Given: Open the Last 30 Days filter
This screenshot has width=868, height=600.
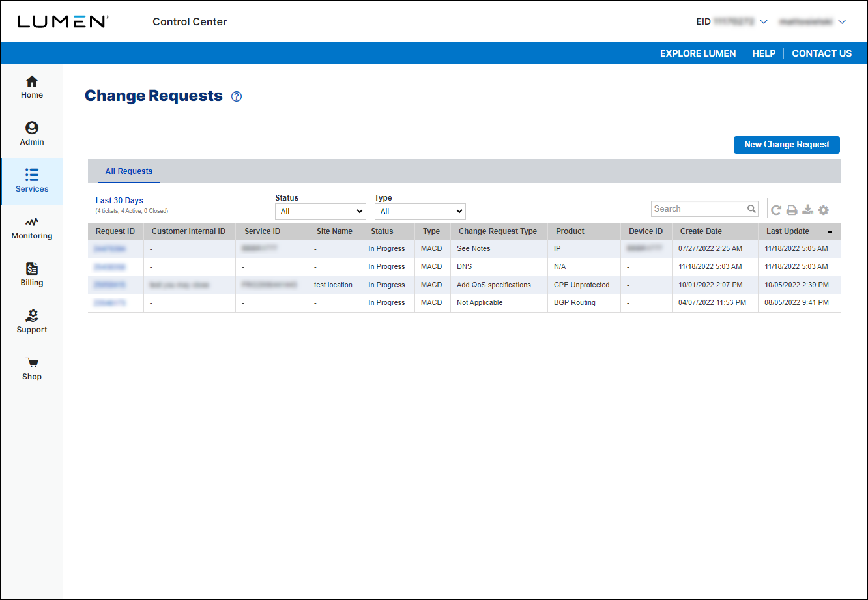Looking at the screenshot, I should point(119,201).
